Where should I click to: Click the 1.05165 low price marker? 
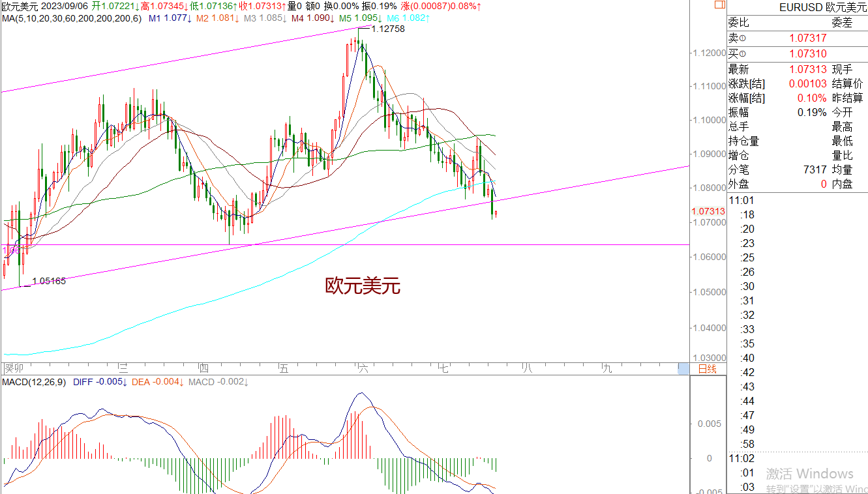[49, 281]
